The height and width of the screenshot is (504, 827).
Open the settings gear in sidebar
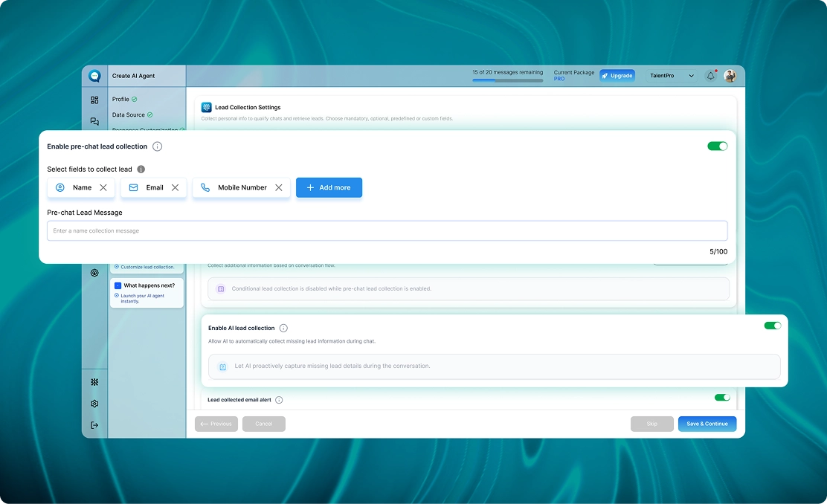click(94, 404)
